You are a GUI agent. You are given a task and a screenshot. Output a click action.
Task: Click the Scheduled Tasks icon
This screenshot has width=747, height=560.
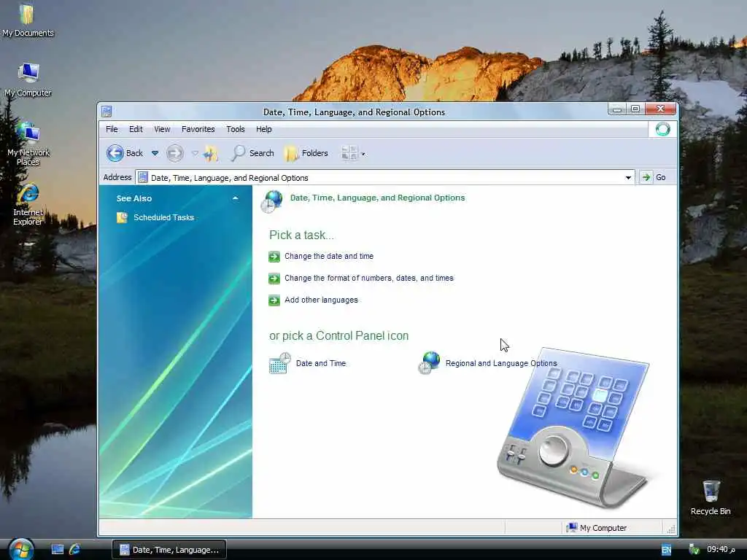point(122,217)
